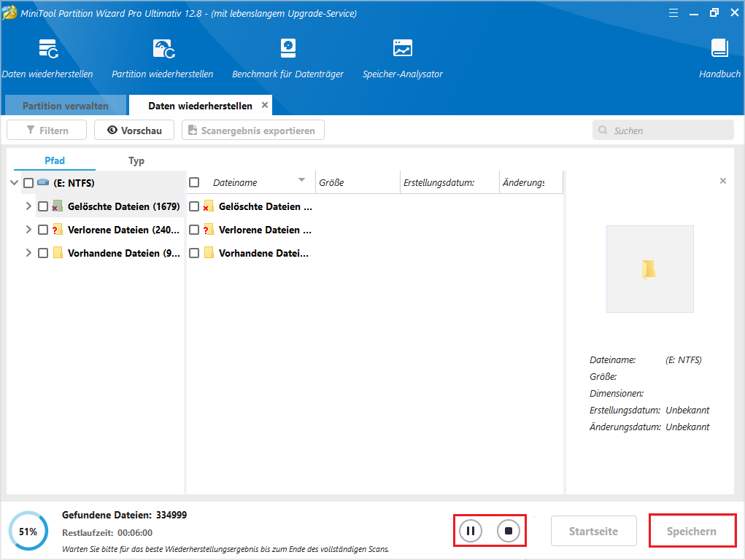Go to Startseite
Viewport: 745px width, 560px height.
pos(593,531)
